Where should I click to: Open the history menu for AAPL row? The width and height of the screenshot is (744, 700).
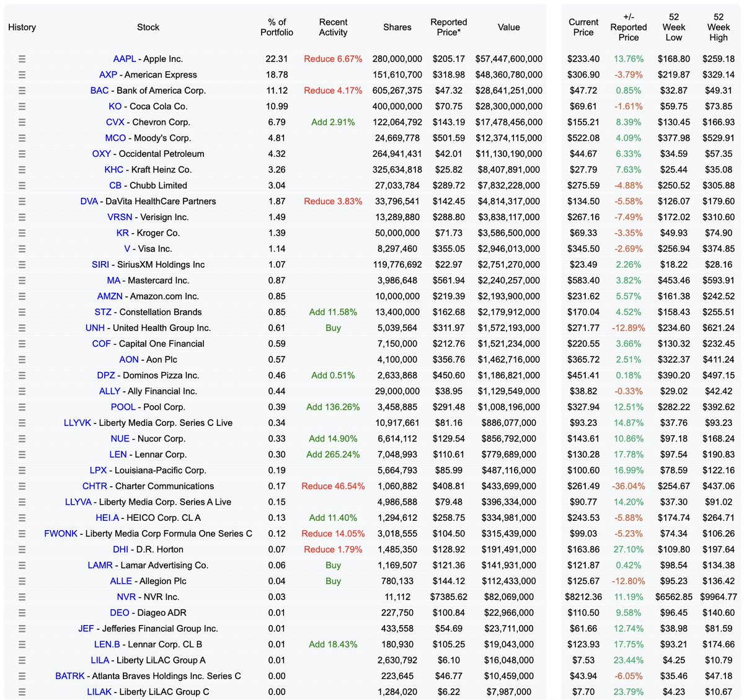pyautogui.click(x=22, y=58)
